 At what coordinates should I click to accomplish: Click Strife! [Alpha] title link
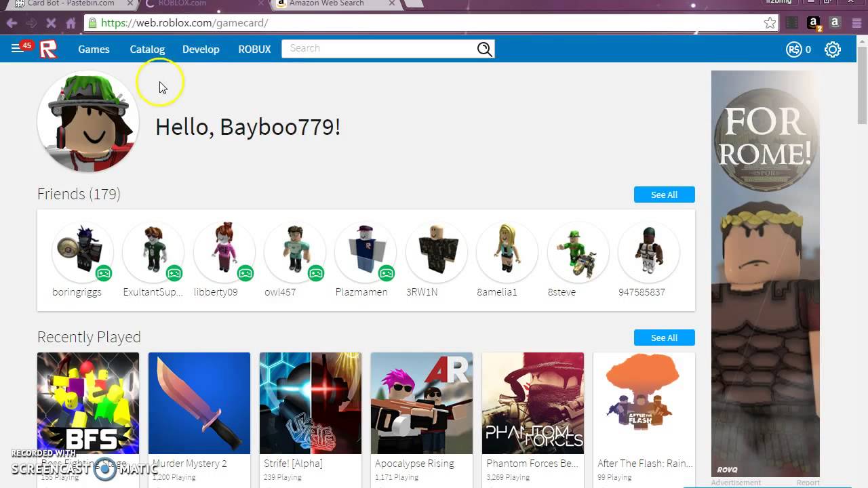pyautogui.click(x=293, y=464)
